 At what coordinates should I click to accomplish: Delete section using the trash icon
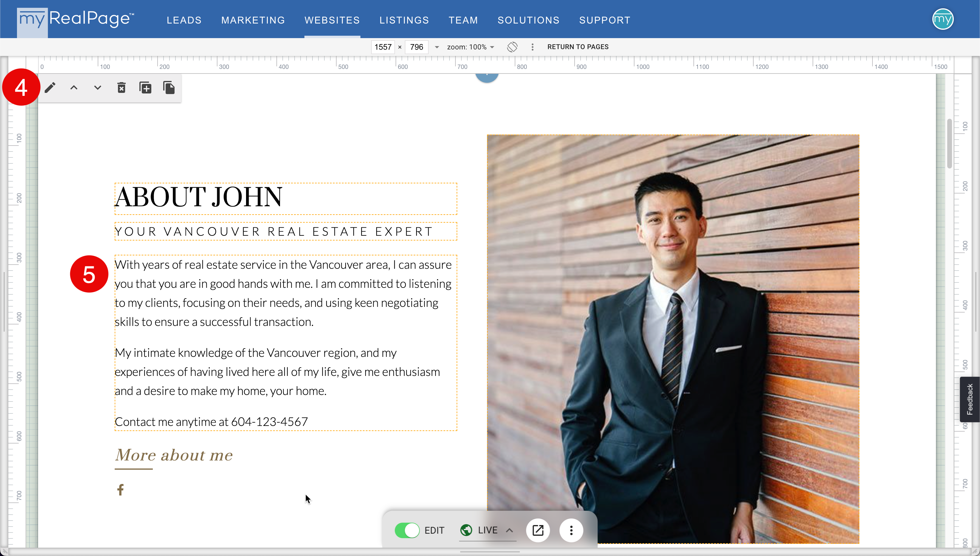(122, 88)
